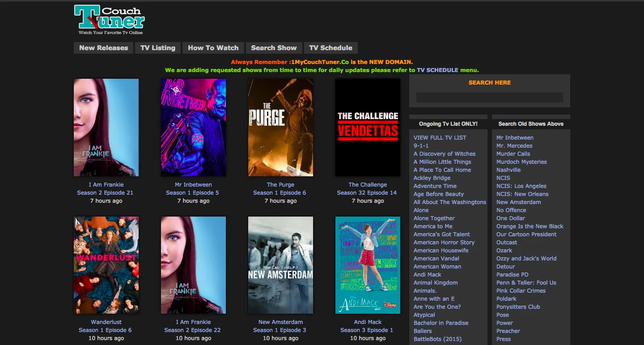Open Alone Together show link
Image resolution: width=644 pixels, height=345 pixels.
tap(434, 218)
